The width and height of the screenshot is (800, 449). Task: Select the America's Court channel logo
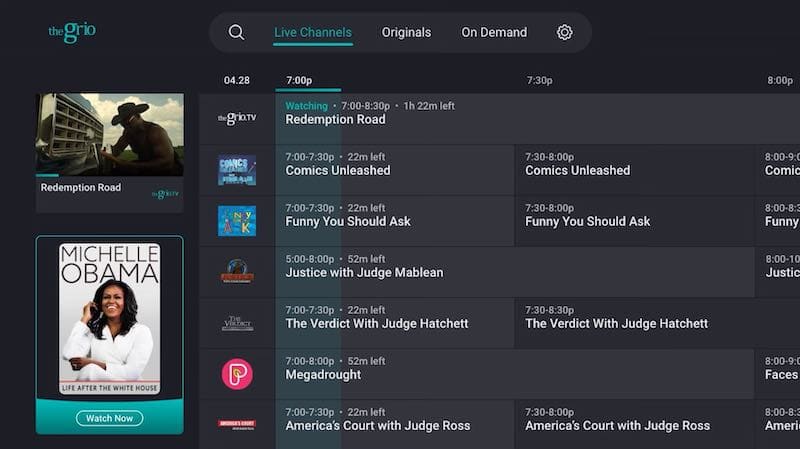237,424
